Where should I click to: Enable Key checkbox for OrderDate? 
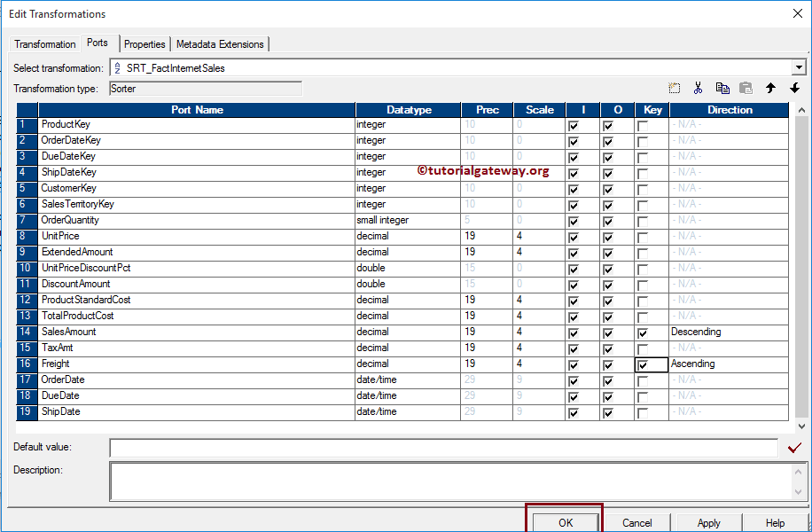pyautogui.click(x=643, y=381)
